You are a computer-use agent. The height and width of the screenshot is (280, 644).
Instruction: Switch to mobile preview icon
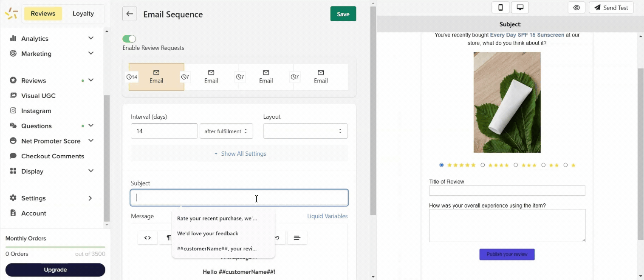500,8
